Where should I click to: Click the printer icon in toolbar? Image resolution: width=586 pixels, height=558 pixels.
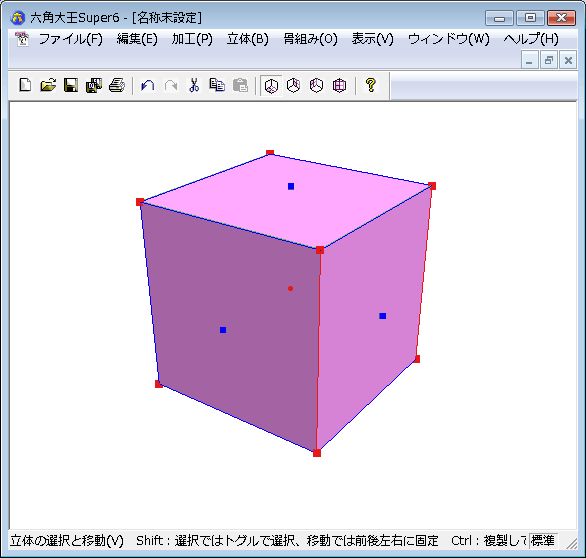117,85
